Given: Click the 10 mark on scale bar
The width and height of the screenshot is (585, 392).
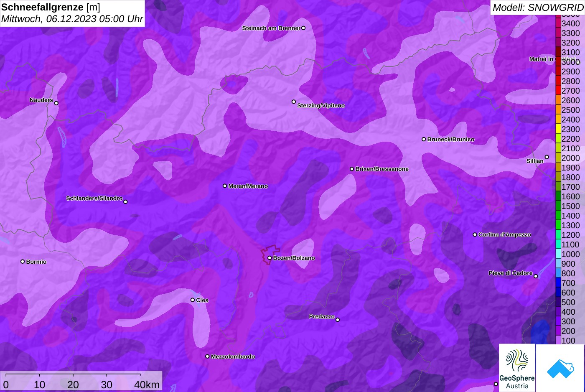Looking at the screenshot, I should click(x=40, y=384).
